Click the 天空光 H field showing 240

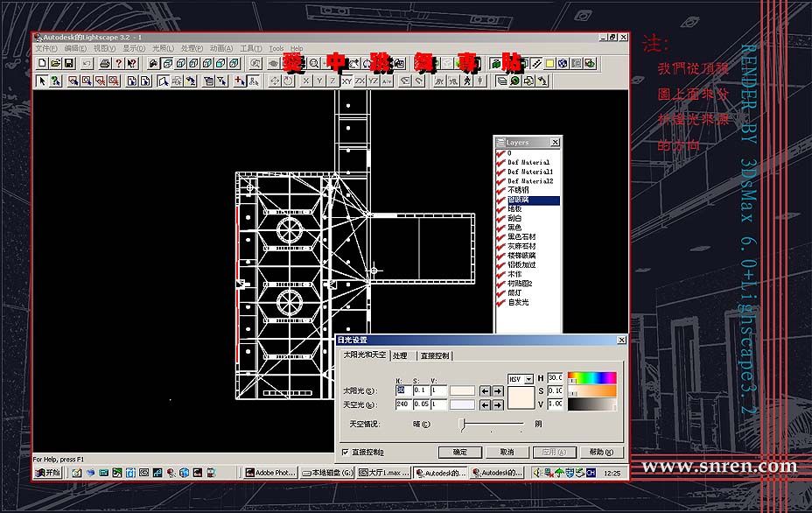click(x=402, y=404)
